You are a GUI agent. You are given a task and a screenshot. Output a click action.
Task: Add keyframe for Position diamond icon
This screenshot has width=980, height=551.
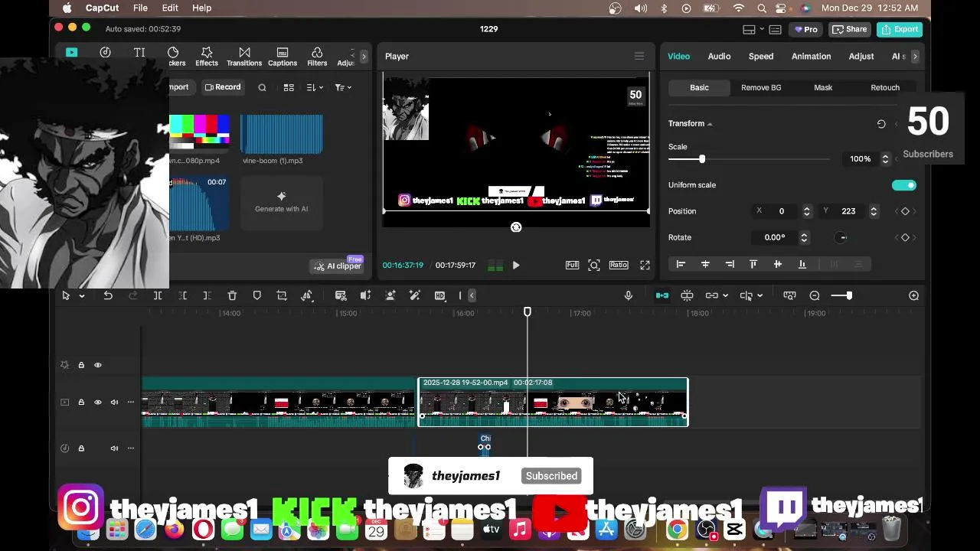pos(905,211)
